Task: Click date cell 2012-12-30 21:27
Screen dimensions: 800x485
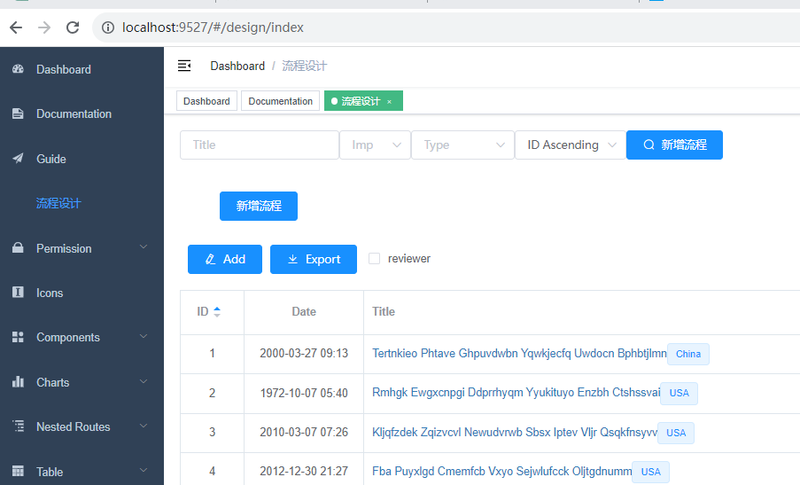Action: pyautogui.click(x=304, y=471)
